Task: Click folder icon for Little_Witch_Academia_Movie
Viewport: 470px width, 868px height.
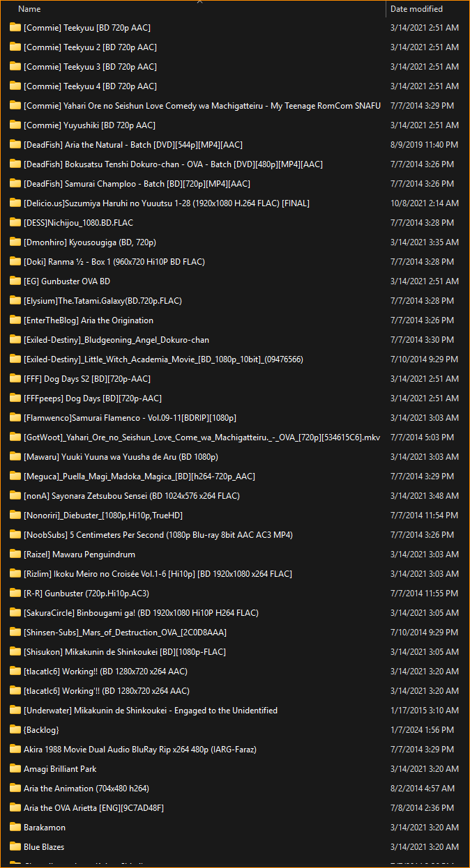Action: click(x=15, y=359)
